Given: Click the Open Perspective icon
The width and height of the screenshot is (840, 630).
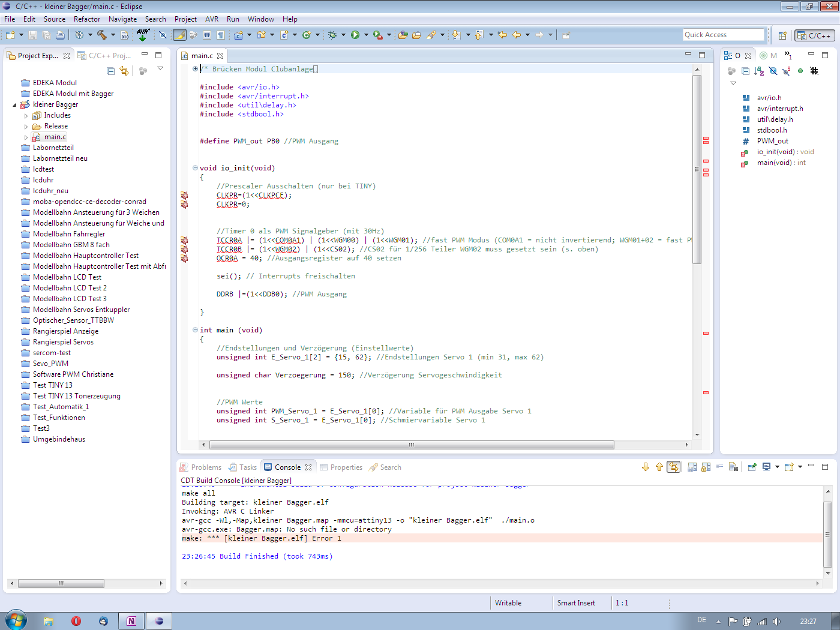Looking at the screenshot, I should pos(782,35).
